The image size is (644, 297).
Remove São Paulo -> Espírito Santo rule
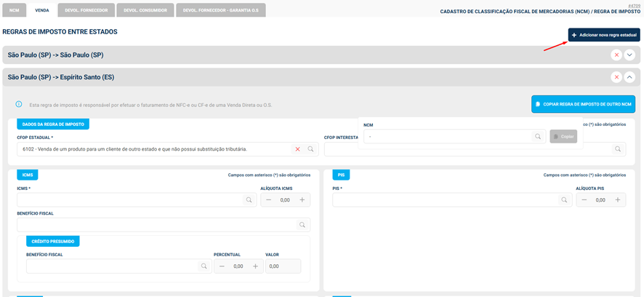pyautogui.click(x=616, y=77)
